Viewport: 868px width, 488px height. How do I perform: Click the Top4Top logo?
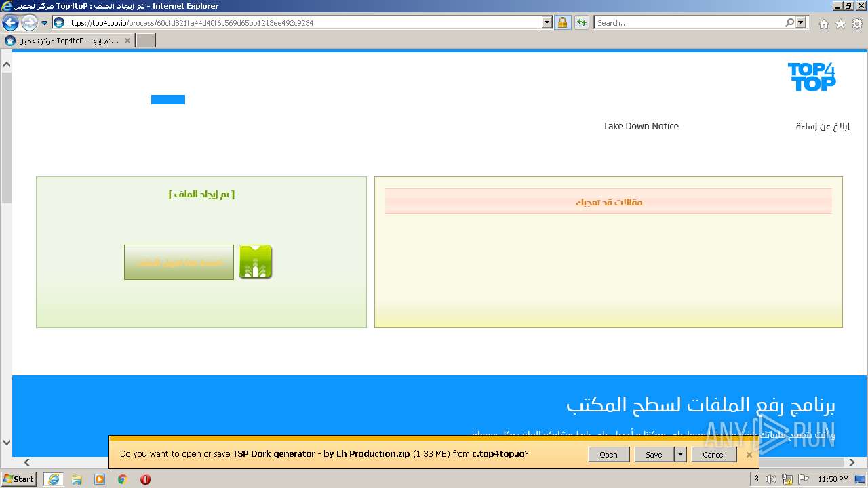812,77
